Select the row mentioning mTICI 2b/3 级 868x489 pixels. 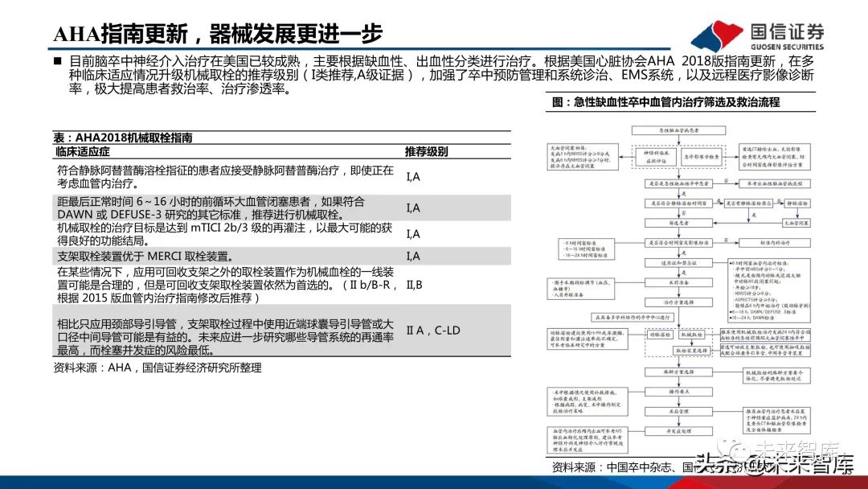(281, 234)
